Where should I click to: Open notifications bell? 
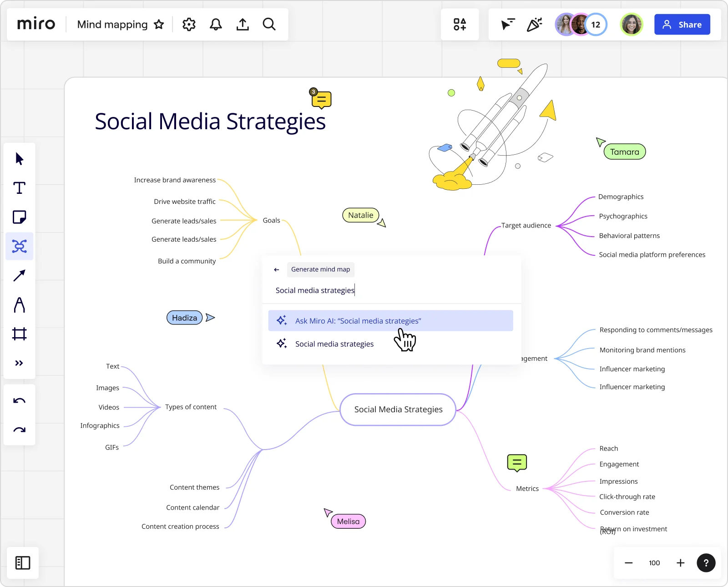pyautogui.click(x=216, y=25)
